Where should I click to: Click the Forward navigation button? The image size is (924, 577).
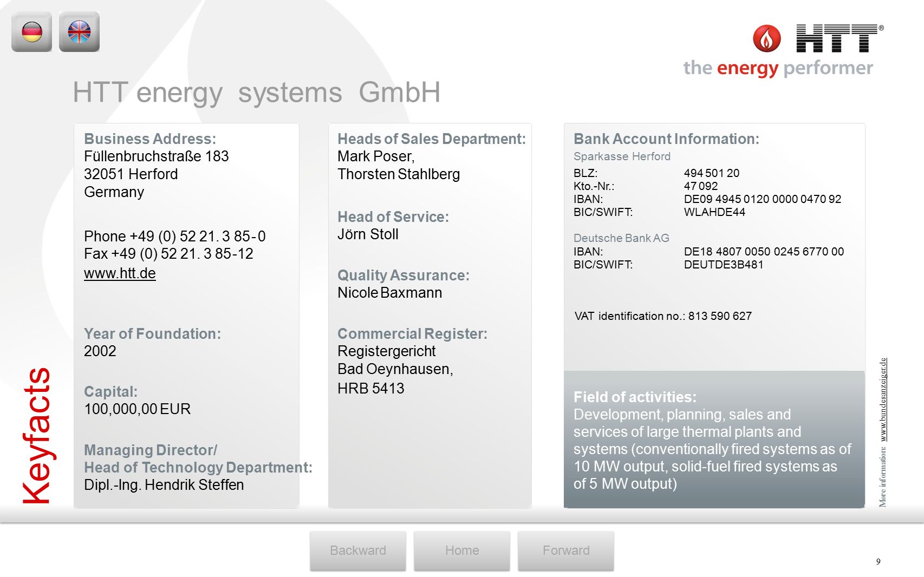tap(566, 550)
